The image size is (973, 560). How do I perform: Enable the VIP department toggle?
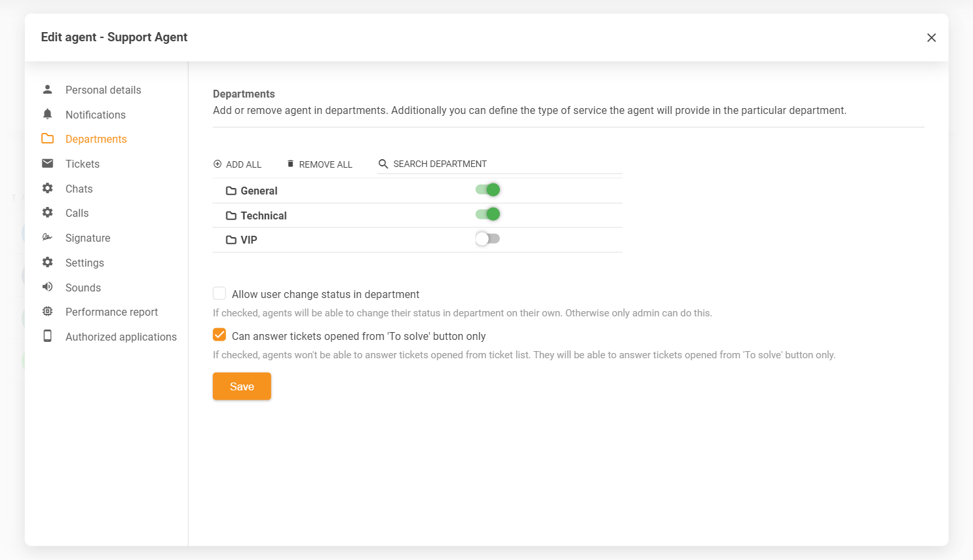487,239
